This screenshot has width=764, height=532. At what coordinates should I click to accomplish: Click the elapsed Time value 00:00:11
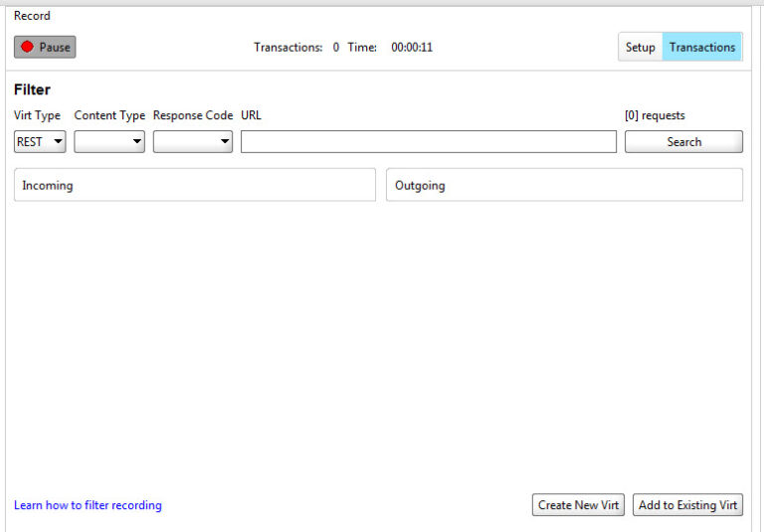[411, 47]
